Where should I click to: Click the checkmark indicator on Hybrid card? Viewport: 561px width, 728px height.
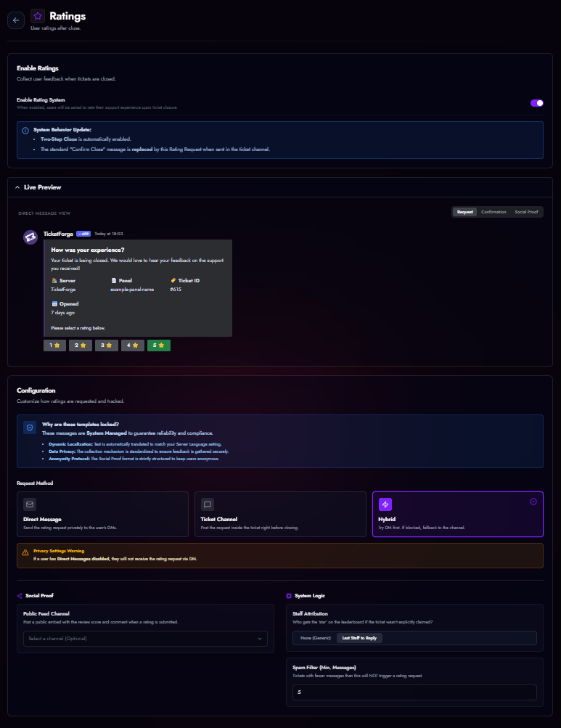(x=533, y=502)
